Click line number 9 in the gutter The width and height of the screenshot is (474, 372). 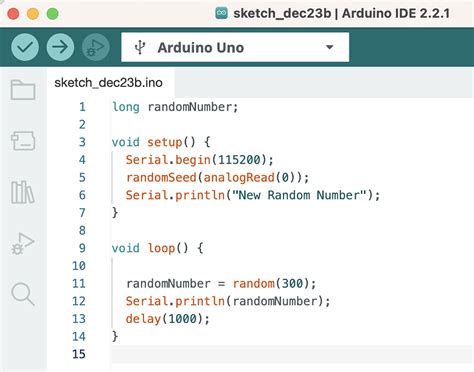(82, 248)
